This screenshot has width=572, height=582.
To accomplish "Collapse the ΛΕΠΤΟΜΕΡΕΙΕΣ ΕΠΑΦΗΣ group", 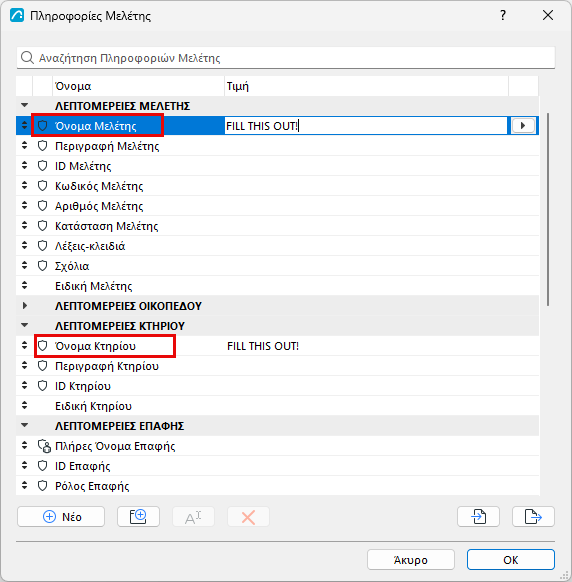I will click(24, 425).
